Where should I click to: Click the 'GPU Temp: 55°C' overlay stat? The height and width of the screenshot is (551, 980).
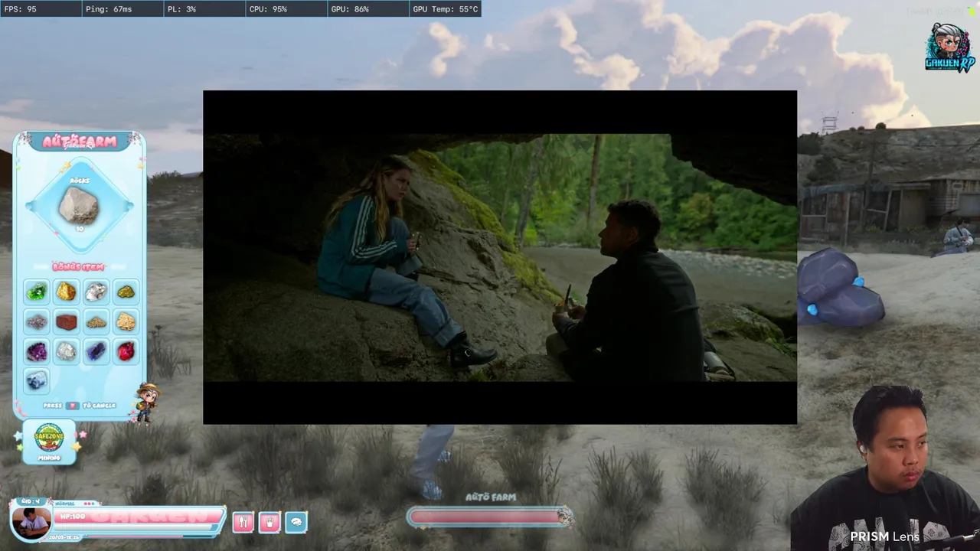[x=446, y=9]
